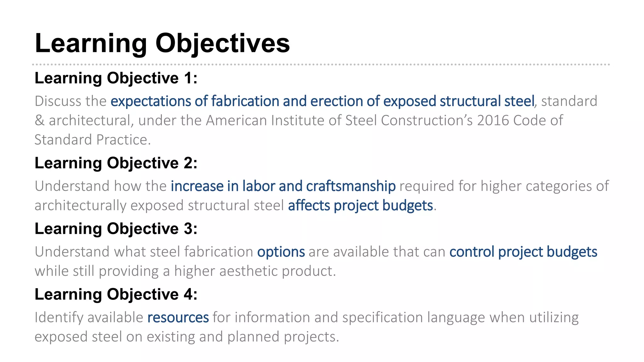Select the 'Learning Objective 1:' heading
Screen dimensions: 644x362
coord(116,78)
